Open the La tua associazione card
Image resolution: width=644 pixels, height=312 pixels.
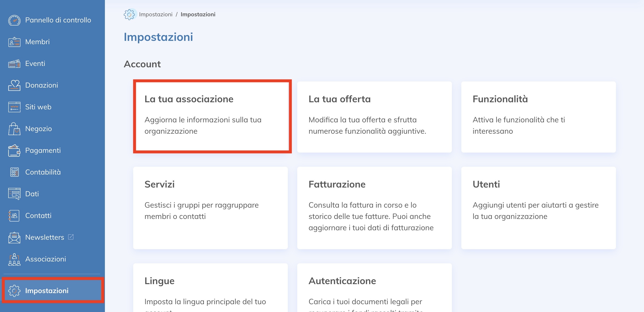pos(212,115)
